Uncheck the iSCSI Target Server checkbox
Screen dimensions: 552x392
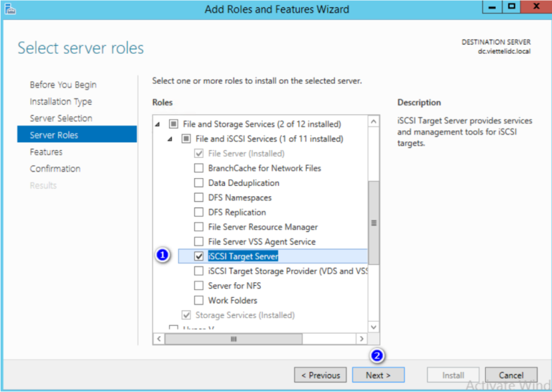199,256
